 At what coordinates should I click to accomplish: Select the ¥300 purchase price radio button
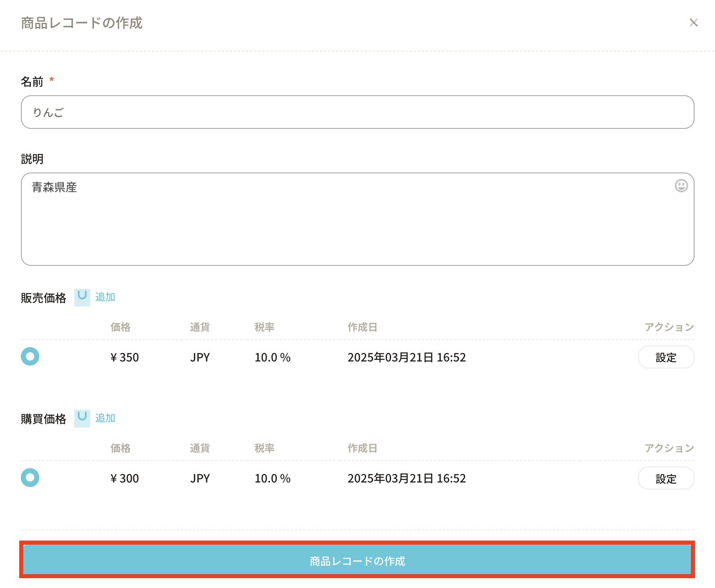tap(30, 478)
